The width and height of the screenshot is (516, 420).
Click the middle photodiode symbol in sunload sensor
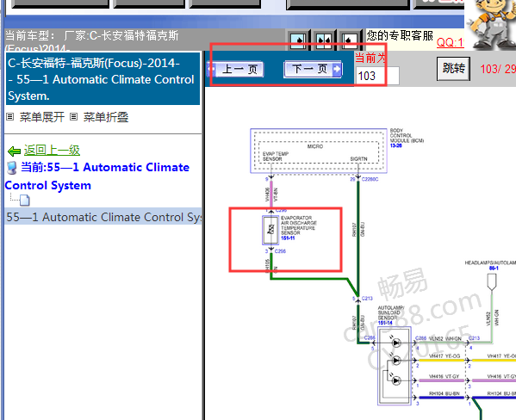395,360
